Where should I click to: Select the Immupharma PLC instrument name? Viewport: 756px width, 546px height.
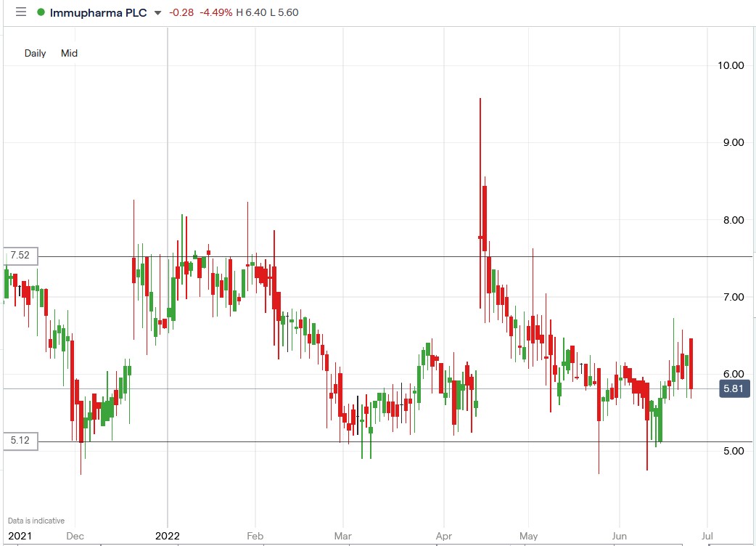coord(98,12)
